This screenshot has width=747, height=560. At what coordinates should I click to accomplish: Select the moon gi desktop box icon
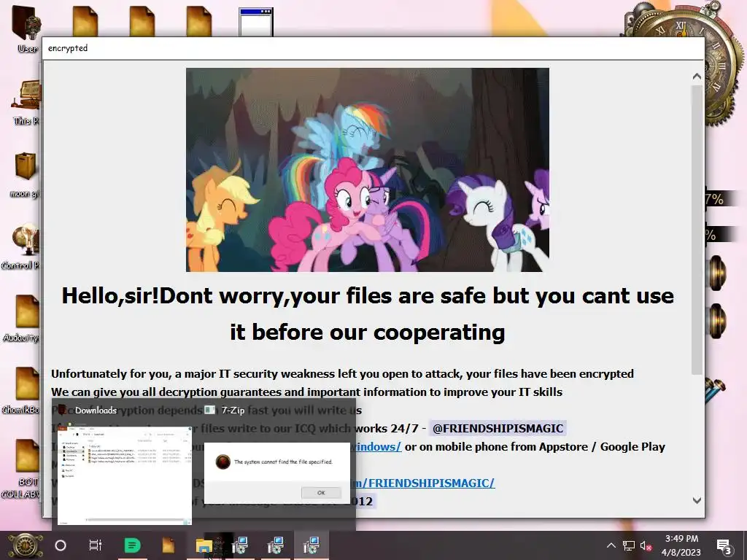(25, 174)
